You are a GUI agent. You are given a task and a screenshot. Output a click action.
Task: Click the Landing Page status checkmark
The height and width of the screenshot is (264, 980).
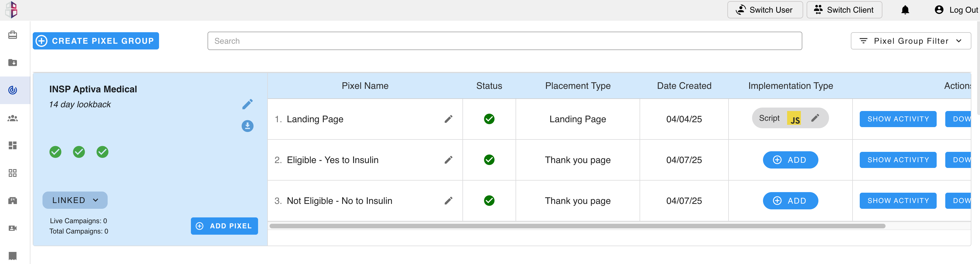pos(489,119)
